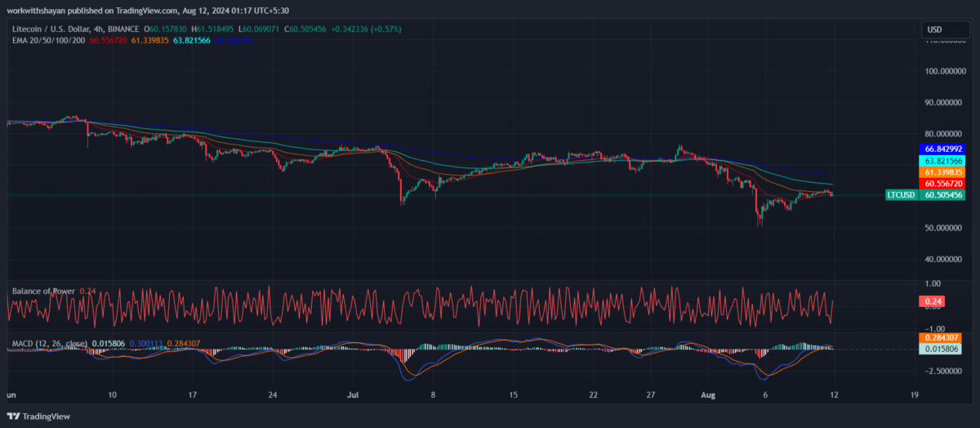Click the TradingView logo icon

tap(15, 416)
